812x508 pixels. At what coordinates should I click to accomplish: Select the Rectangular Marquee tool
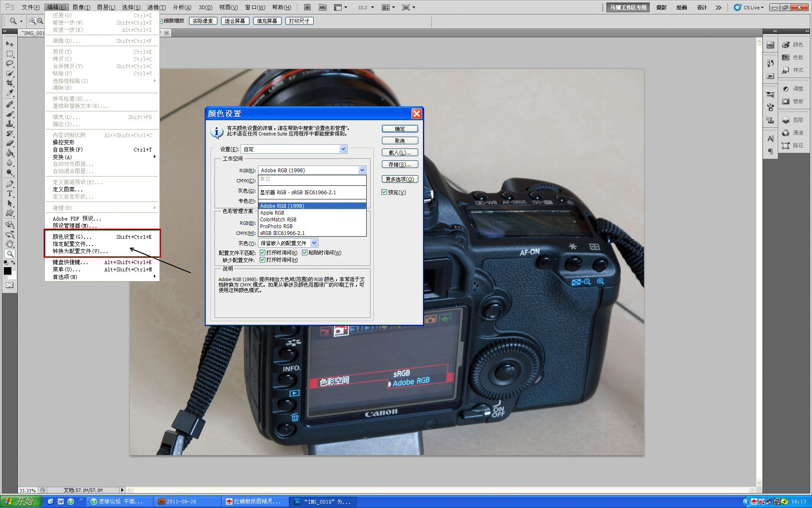coord(10,54)
